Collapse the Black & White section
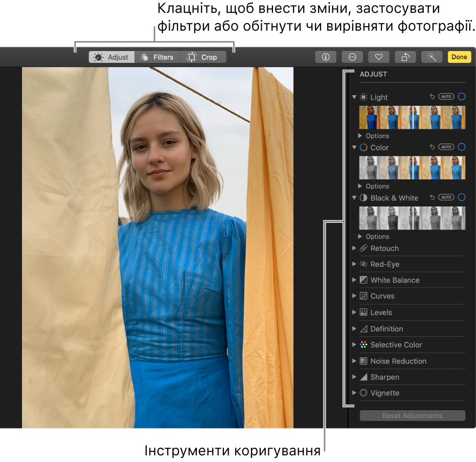The width and height of the screenshot is (476, 462). click(354, 198)
